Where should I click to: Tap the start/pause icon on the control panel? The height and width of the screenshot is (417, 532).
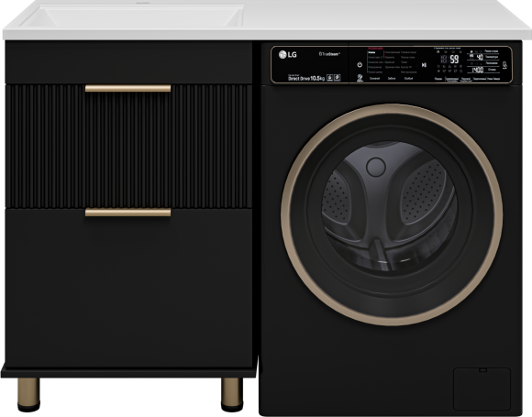424,65
